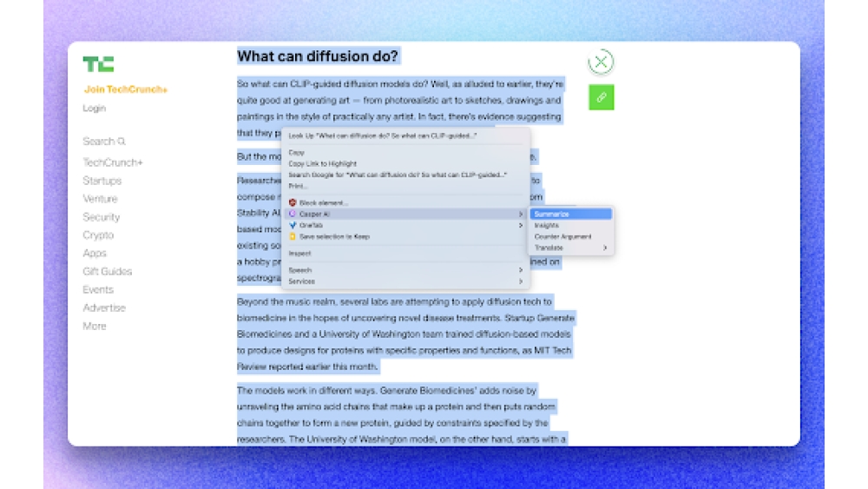Select Save selection to Keep
The image size is (868, 489).
(x=405, y=236)
